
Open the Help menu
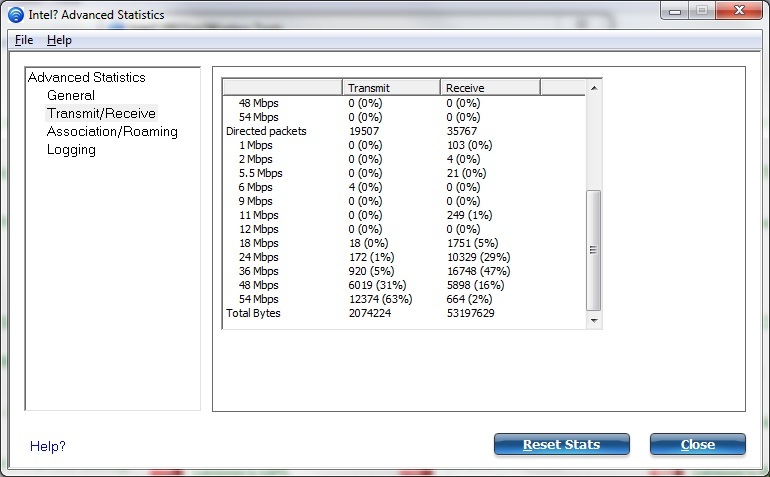59,40
